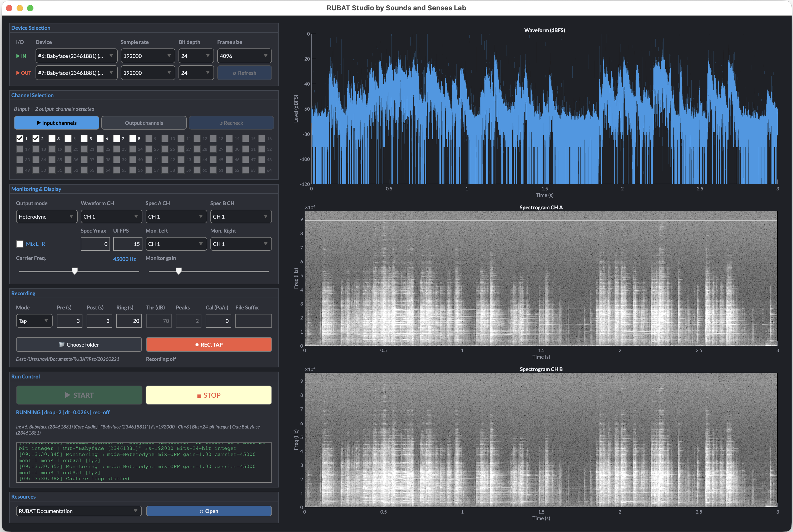
Task: Enable the Mix L+R checkbox
Action: tap(20, 244)
